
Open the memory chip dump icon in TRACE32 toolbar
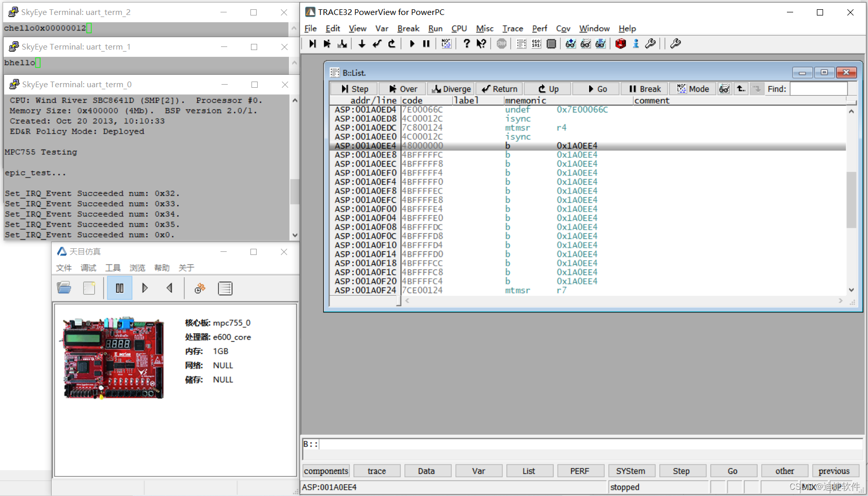(x=552, y=43)
